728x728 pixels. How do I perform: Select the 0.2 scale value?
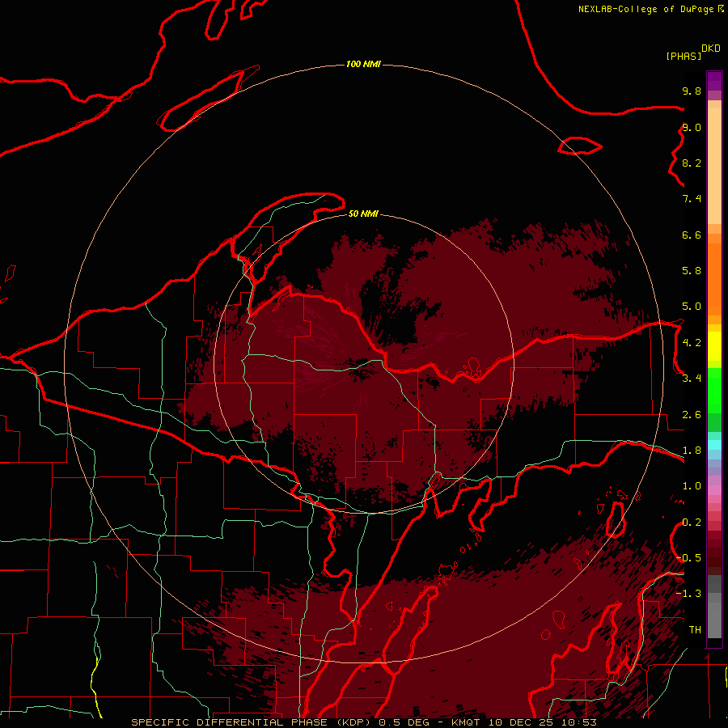click(x=692, y=523)
